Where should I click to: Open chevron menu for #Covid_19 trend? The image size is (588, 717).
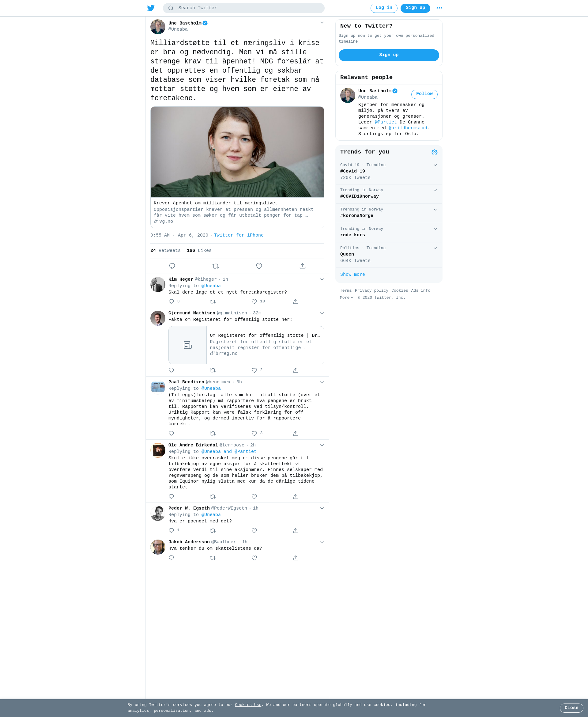click(435, 165)
